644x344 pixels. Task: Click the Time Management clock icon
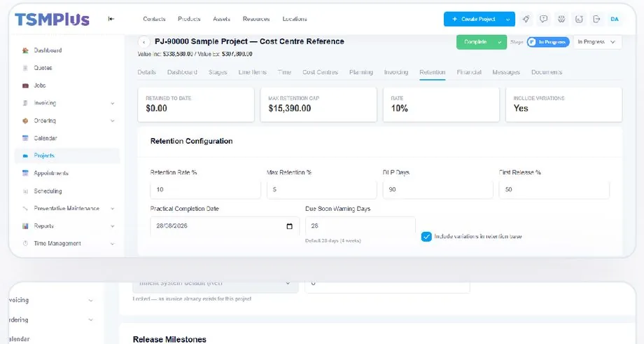(x=25, y=243)
